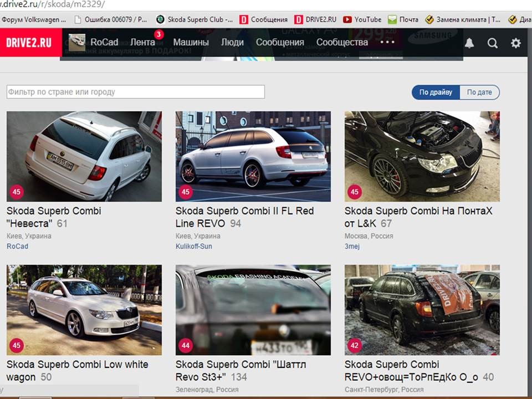This screenshot has width=532, height=399.
Task: Open Skoda Superb Combi "Невеста" title link
Action: tap(54, 217)
